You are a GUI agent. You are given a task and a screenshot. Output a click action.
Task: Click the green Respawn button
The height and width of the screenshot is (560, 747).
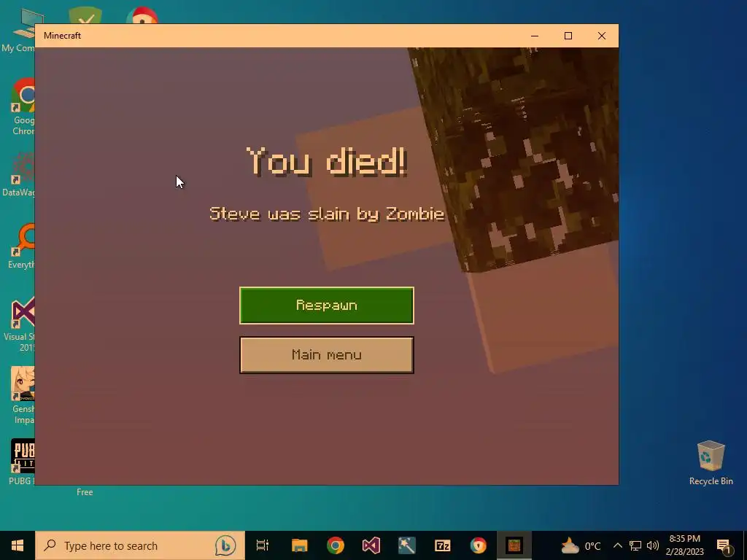326,306
